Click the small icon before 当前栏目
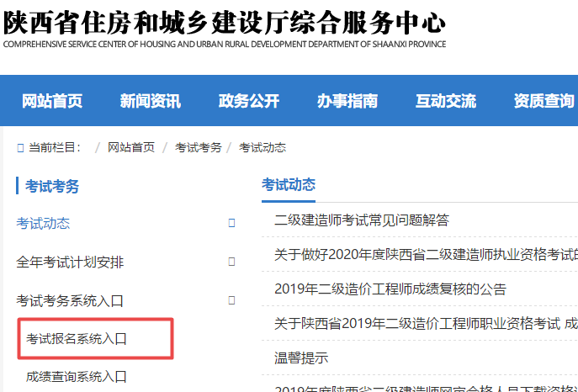 (20, 148)
